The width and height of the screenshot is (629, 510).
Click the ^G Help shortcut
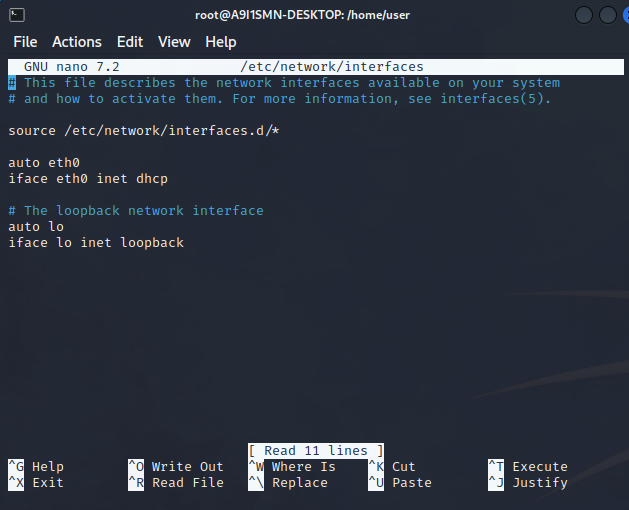[x=36, y=467]
